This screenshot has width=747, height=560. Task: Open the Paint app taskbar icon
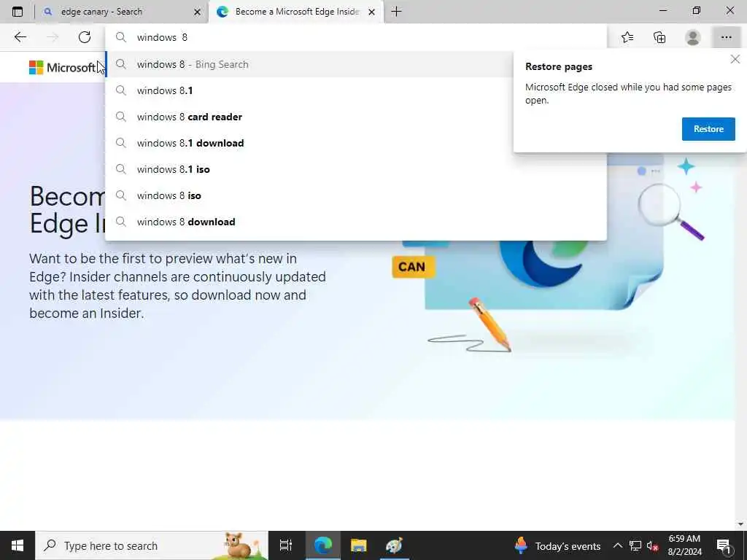coord(395,545)
